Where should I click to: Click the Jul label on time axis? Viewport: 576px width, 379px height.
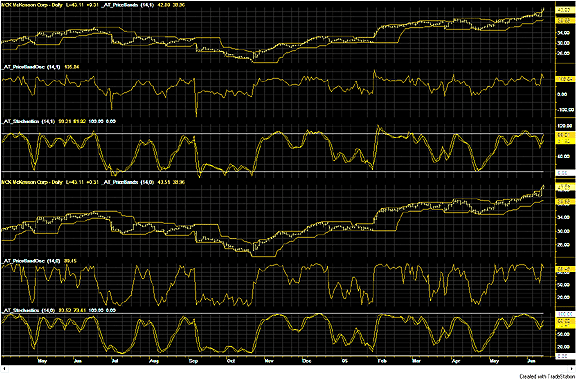pos(115,361)
